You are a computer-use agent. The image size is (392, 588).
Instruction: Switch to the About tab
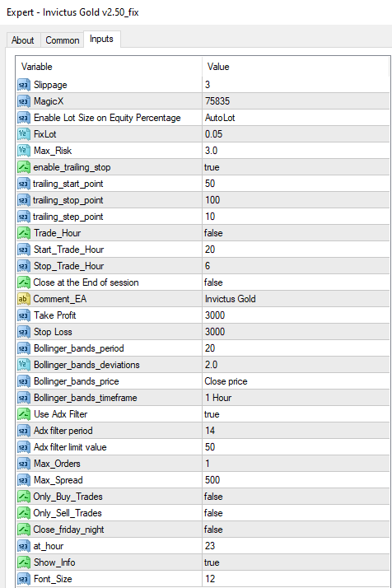(22, 40)
